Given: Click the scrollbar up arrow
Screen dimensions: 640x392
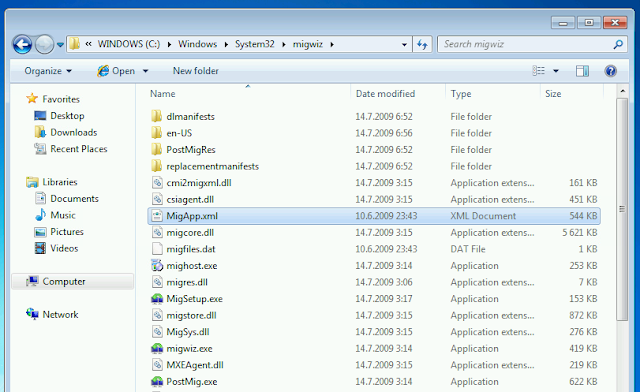Looking at the screenshot, I should click(x=622, y=91).
